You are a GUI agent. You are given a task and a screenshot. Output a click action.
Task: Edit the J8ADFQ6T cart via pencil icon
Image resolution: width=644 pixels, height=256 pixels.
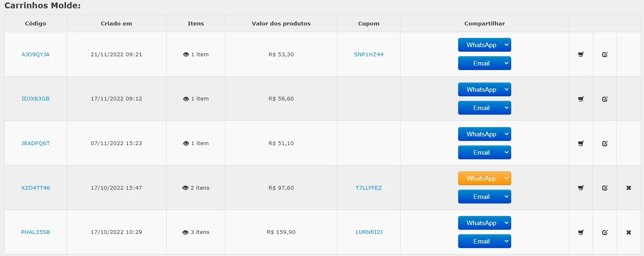605,143
